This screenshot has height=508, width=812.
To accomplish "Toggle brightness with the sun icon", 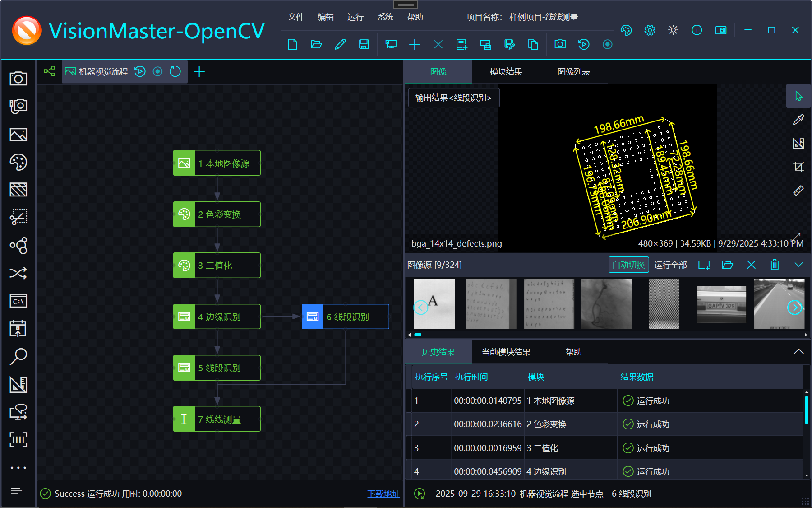I will click(x=673, y=30).
